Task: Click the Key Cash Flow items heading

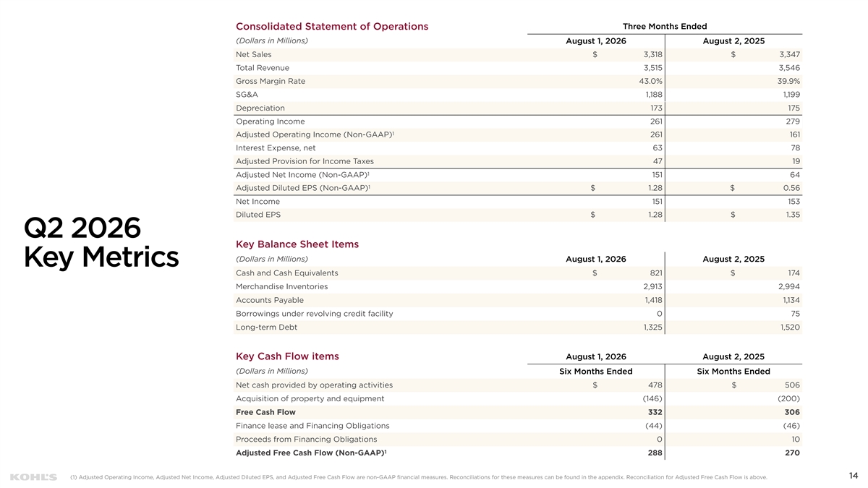Action: [287, 356]
